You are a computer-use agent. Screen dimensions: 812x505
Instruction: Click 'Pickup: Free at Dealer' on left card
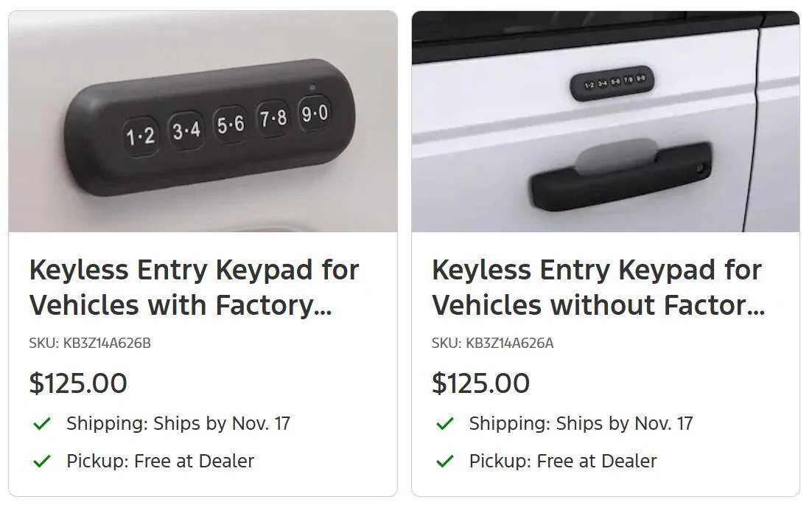(x=160, y=462)
